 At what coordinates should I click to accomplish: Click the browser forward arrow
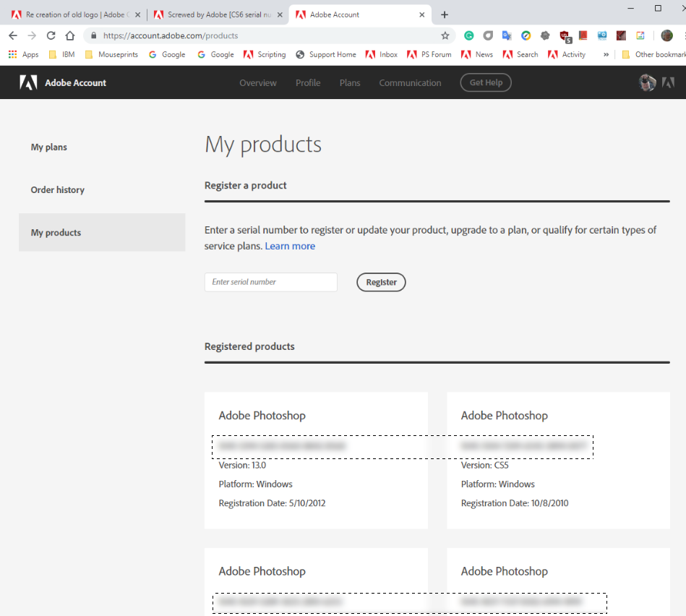coord(32,35)
